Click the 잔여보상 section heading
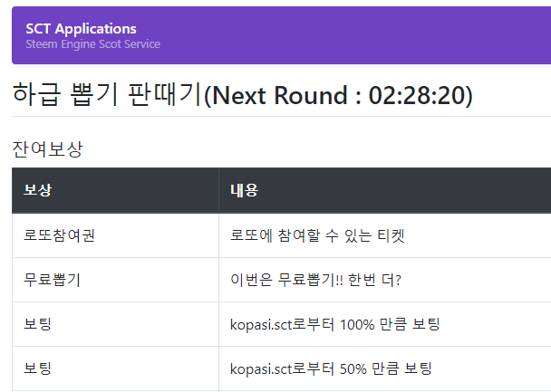Image resolution: width=551 pixels, height=392 pixels. pos(47,148)
